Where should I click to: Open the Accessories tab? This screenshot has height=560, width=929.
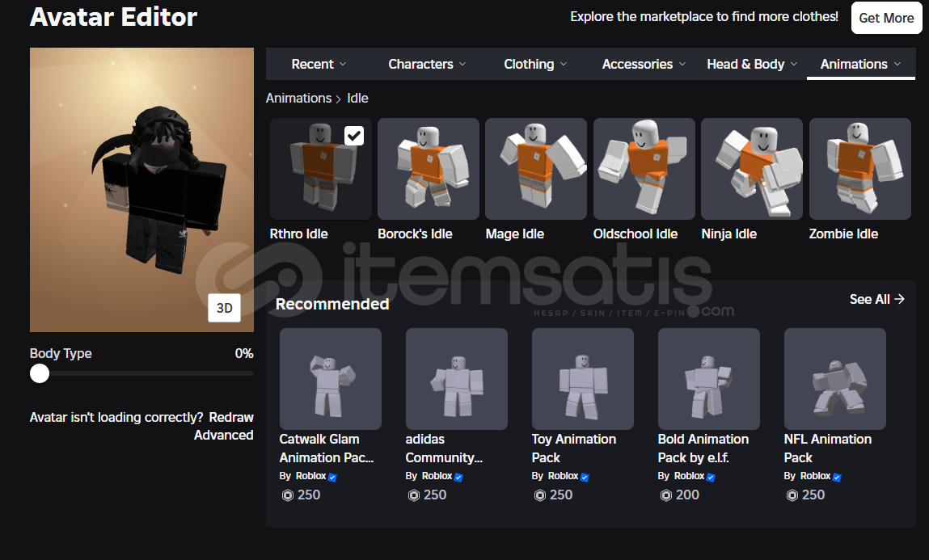[644, 64]
